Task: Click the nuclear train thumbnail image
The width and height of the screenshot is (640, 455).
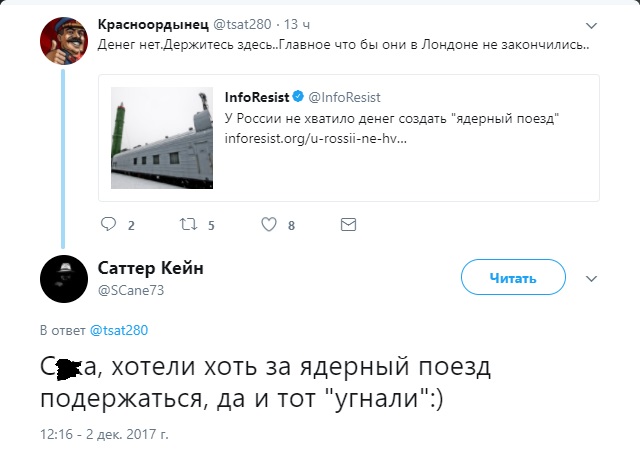Action: [162, 138]
